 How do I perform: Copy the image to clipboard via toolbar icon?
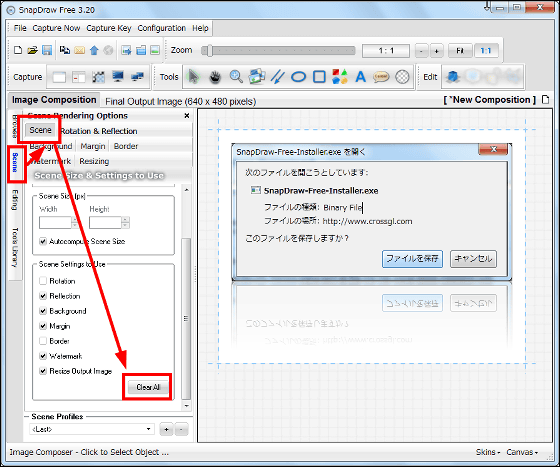[65, 50]
